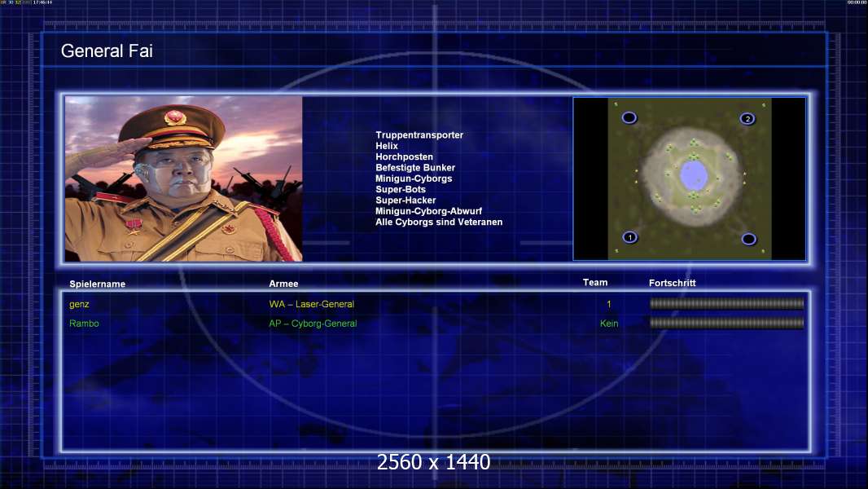Click the Horchposten entry
The width and height of the screenshot is (868, 489).
point(404,156)
